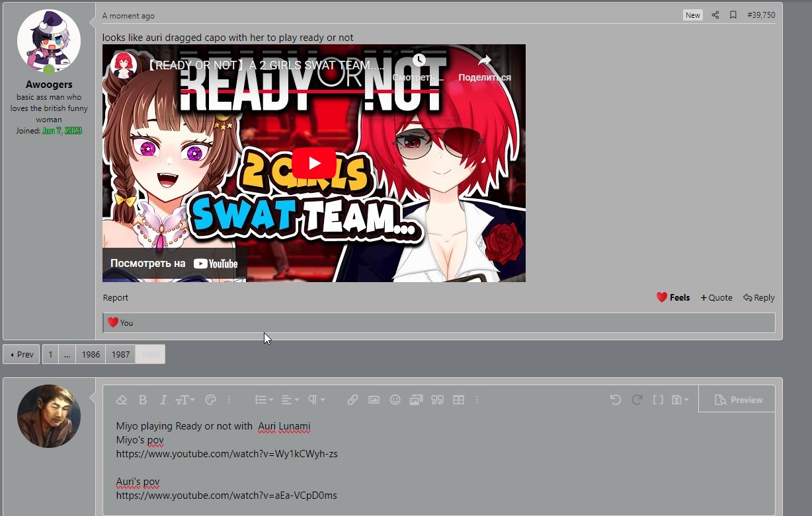
Task: Click the insert table icon
Action: pyautogui.click(x=458, y=400)
